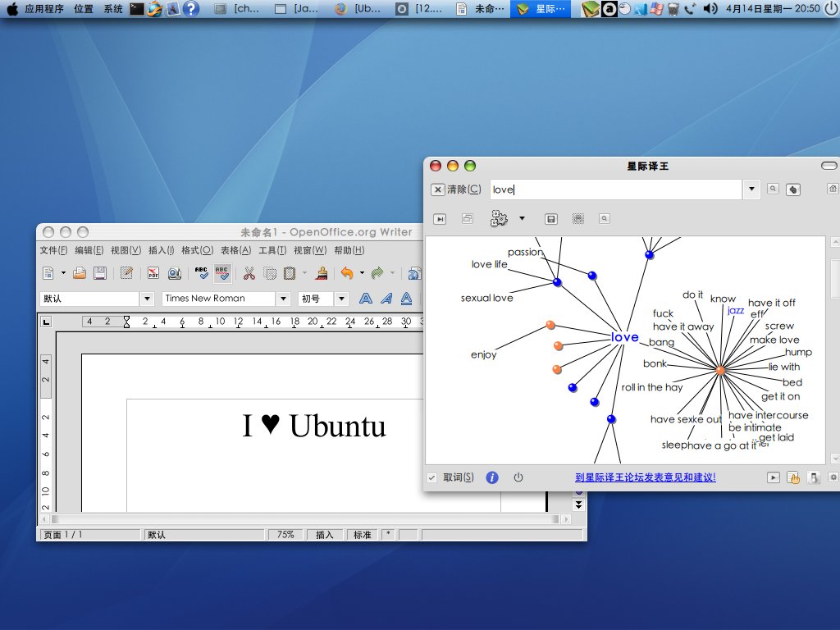Expand paragraph style dropdown showing 默认
The image size is (840, 630).
[147, 299]
